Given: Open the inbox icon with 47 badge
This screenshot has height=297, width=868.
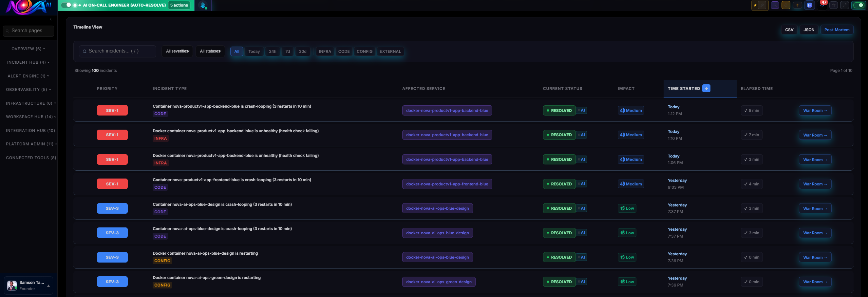Looking at the screenshot, I should (822, 5).
